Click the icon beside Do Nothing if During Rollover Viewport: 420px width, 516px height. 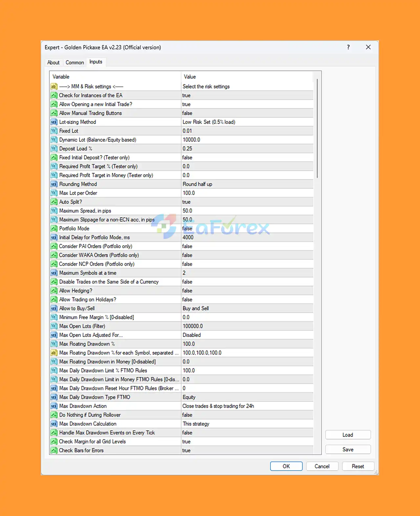(x=54, y=415)
